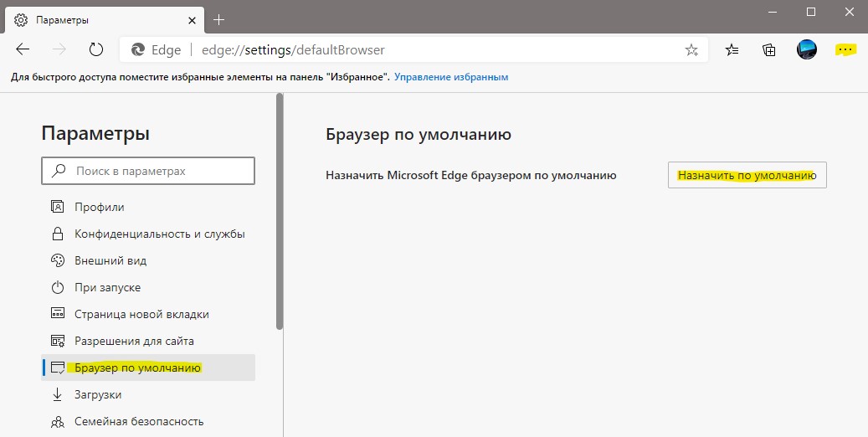Open Страница новой вкладки section
Screen dimensions: 868x437
148,314
